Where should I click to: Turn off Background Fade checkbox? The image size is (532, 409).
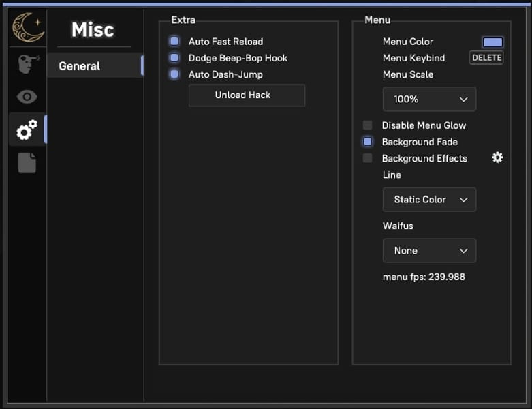click(368, 142)
